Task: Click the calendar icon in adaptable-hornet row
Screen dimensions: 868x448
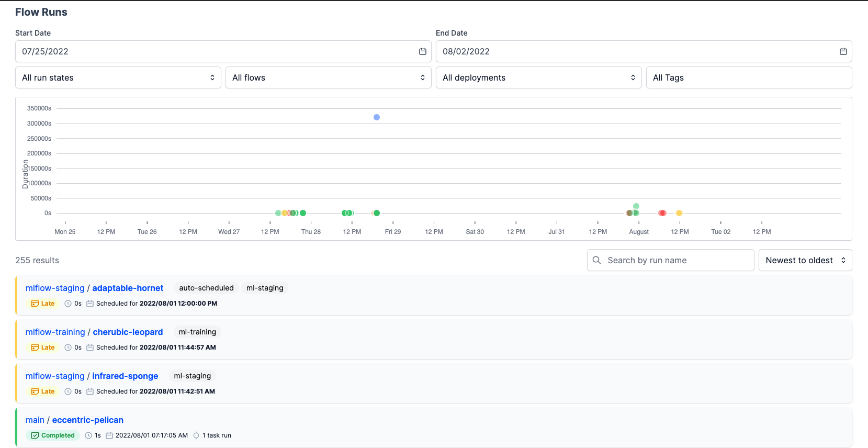Action: 90,304
